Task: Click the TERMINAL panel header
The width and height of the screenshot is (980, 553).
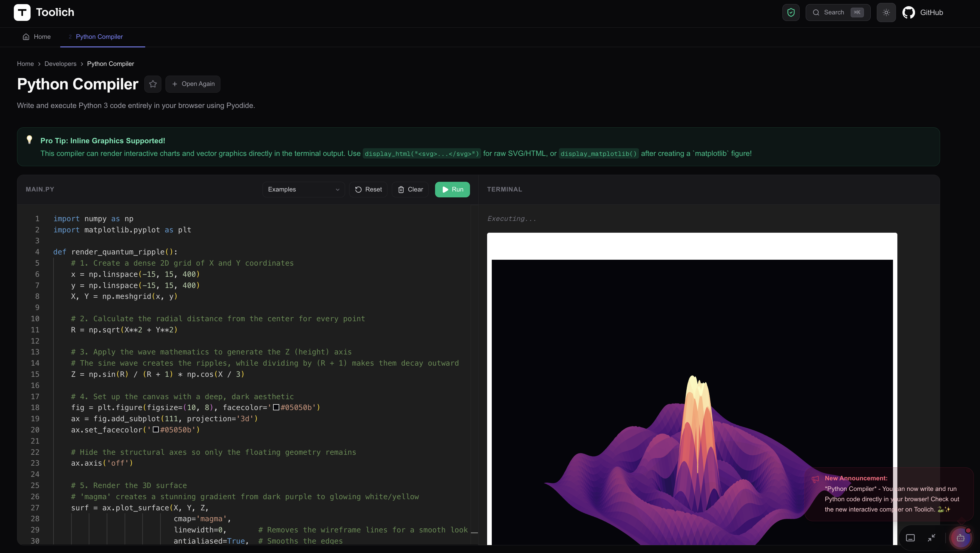Action: pos(504,189)
